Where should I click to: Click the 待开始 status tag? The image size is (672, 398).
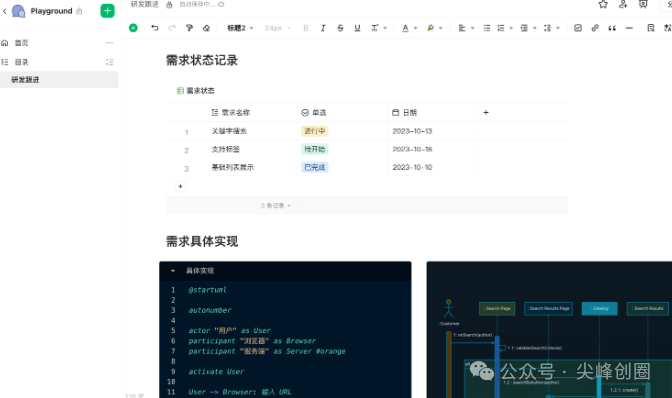tap(315, 149)
